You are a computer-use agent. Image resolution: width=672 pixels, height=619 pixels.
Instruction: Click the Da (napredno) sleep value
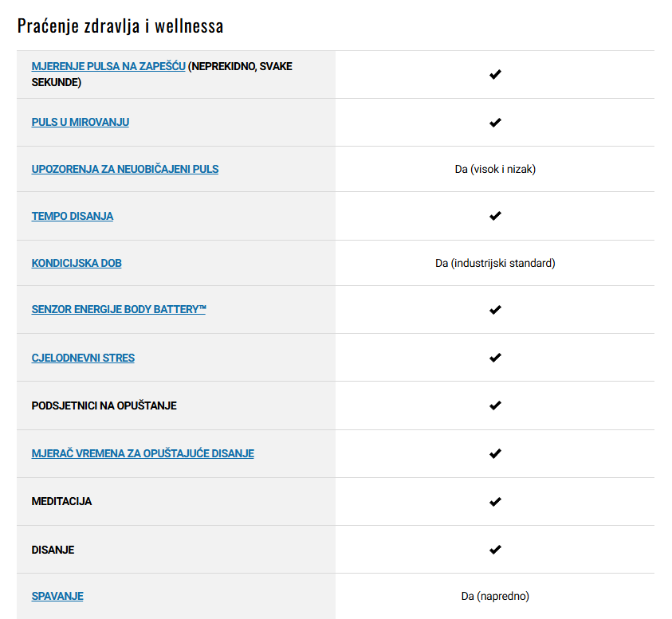pyautogui.click(x=495, y=596)
